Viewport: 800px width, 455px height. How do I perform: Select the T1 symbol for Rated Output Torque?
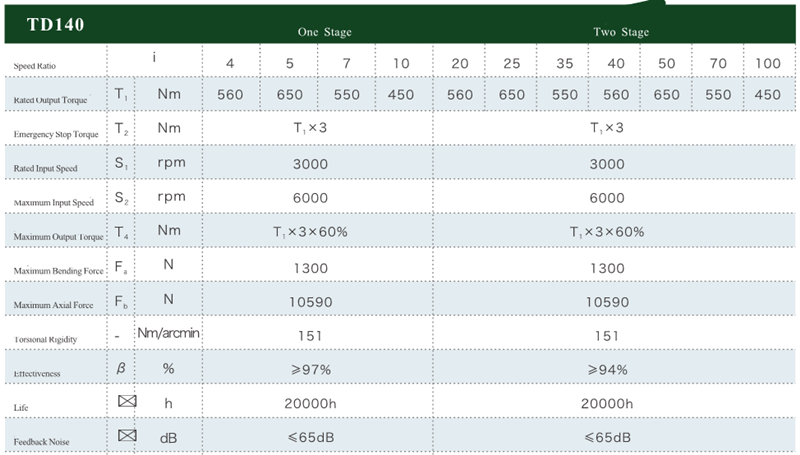point(121,94)
